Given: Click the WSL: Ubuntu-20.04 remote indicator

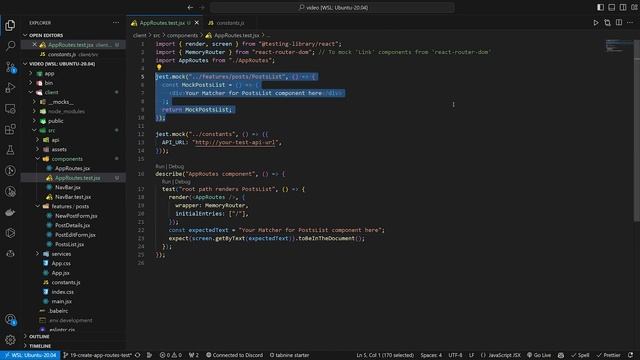Looking at the screenshot, I should click(30, 355).
